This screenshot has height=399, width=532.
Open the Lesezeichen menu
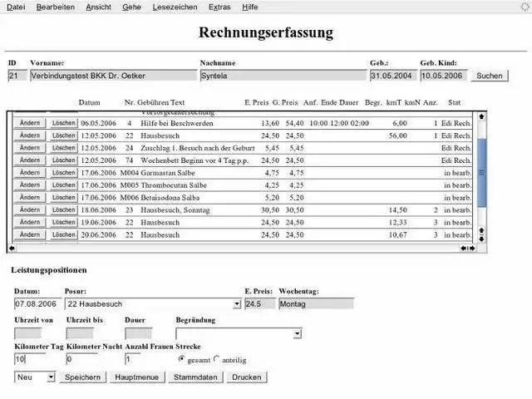pyautogui.click(x=175, y=7)
